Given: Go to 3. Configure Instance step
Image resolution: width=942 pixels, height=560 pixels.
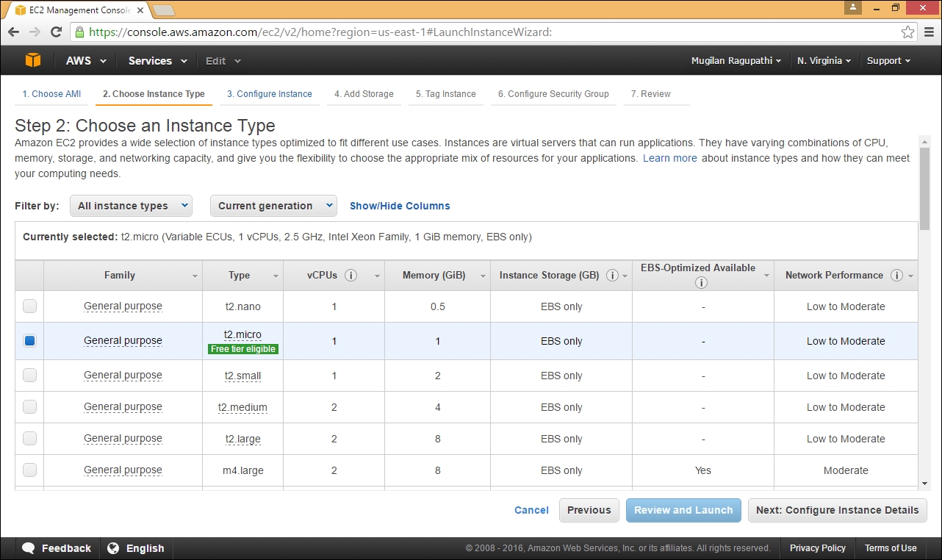Looking at the screenshot, I should (270, 94).
